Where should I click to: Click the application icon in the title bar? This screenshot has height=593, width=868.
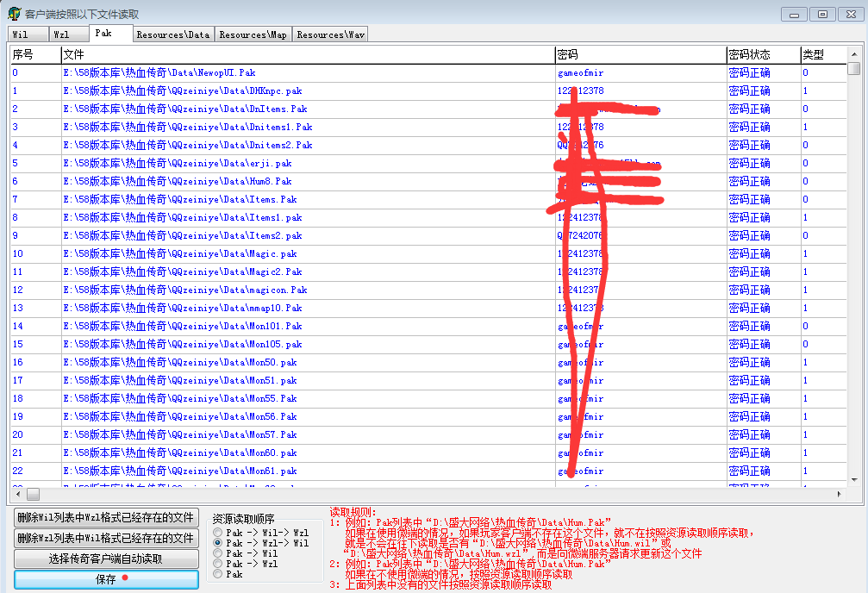click(14, 14)
